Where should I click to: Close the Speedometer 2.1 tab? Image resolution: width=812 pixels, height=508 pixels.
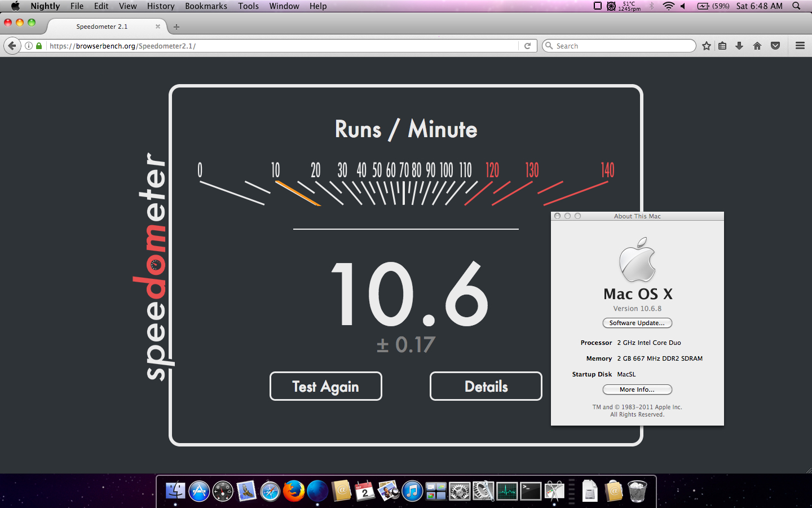[158, 27]
